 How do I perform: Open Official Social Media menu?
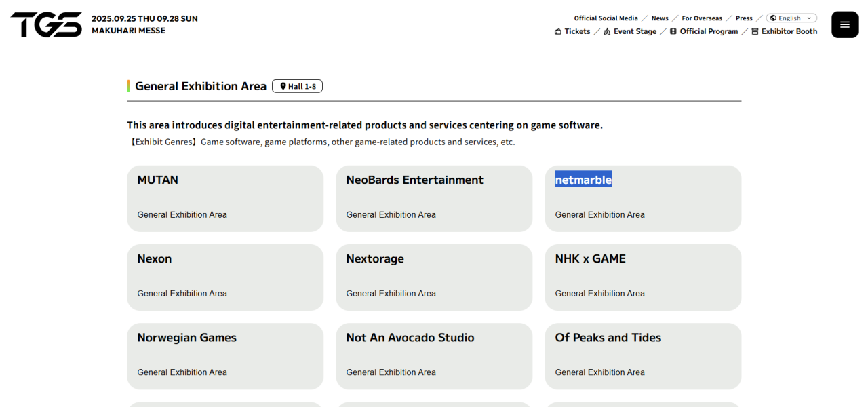tap(606, 18)
